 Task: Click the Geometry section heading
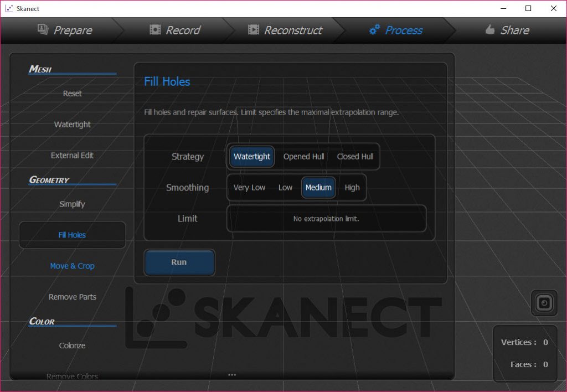tap(49, 180)
